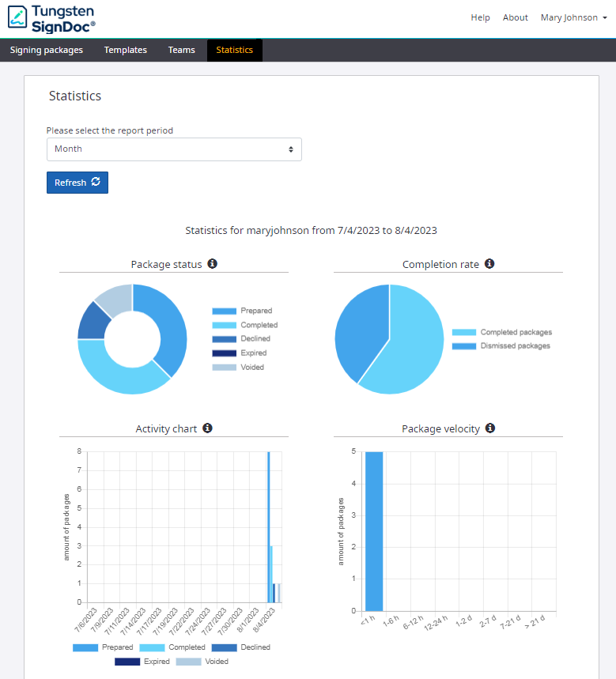Image resolution: width=616 pixels, height=679 pixels.
Task: Select the Statistics tab
Action: [x=234, y=50]
